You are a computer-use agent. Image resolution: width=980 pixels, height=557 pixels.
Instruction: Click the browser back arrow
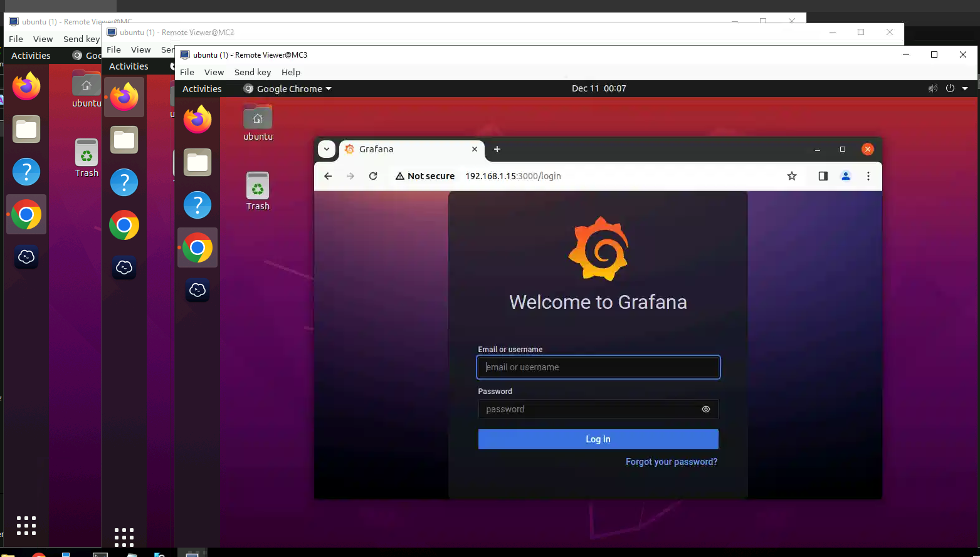point(328,176)
